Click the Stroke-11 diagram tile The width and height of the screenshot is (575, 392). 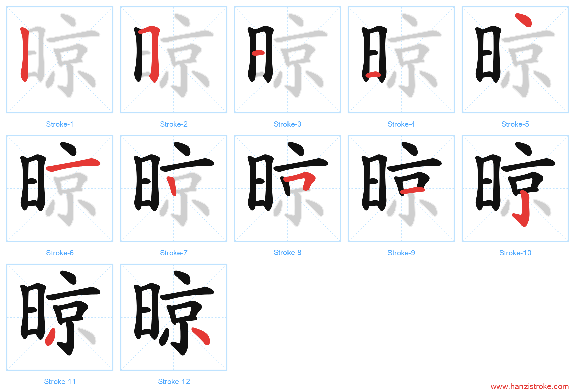[60, 317]
